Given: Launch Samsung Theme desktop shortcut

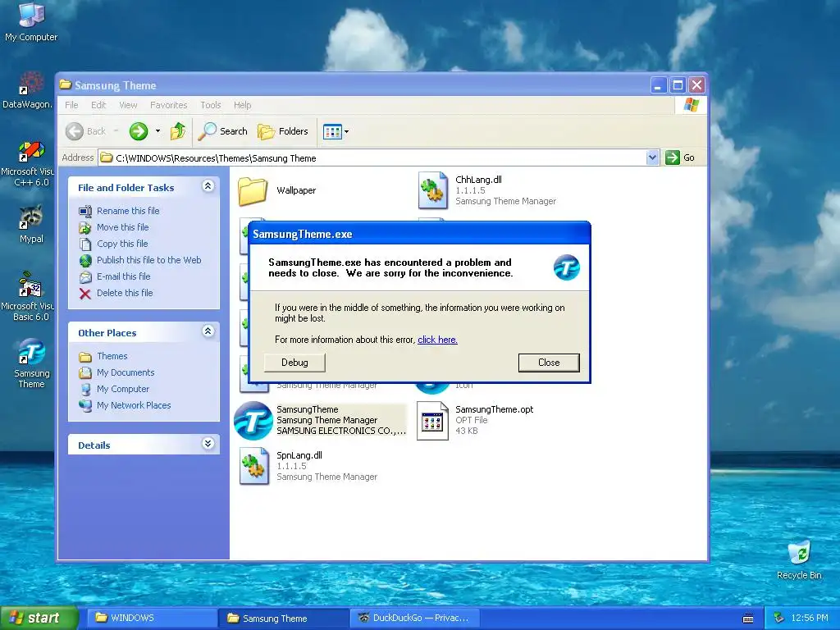Looking at the screenshot, I should point(31,363).
